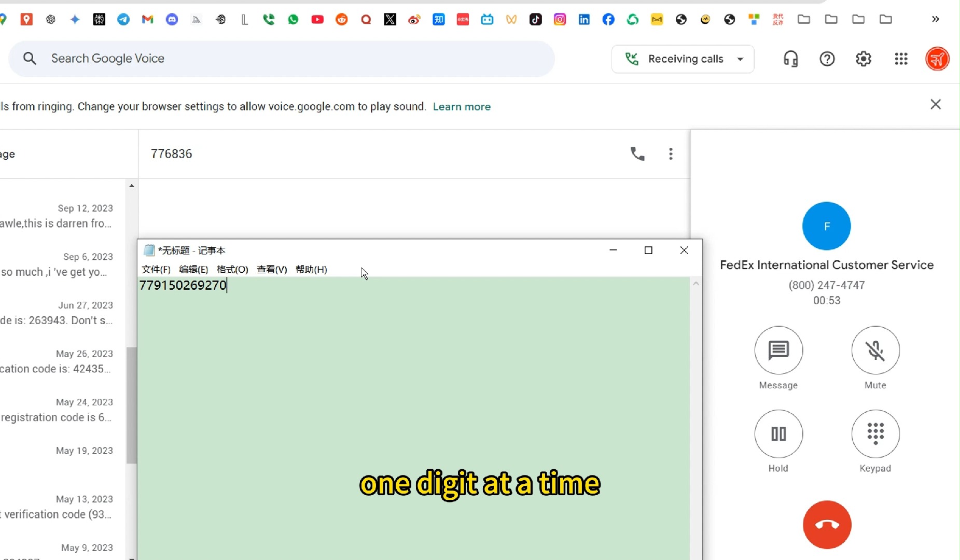
Task: Open the Quora bookmark
Action: coord(366,20)
